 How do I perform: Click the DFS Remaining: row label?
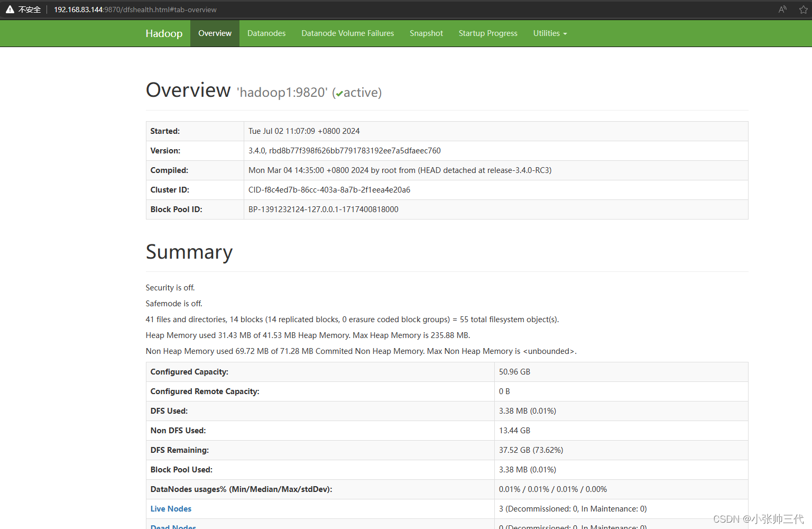tap(180, 450)
